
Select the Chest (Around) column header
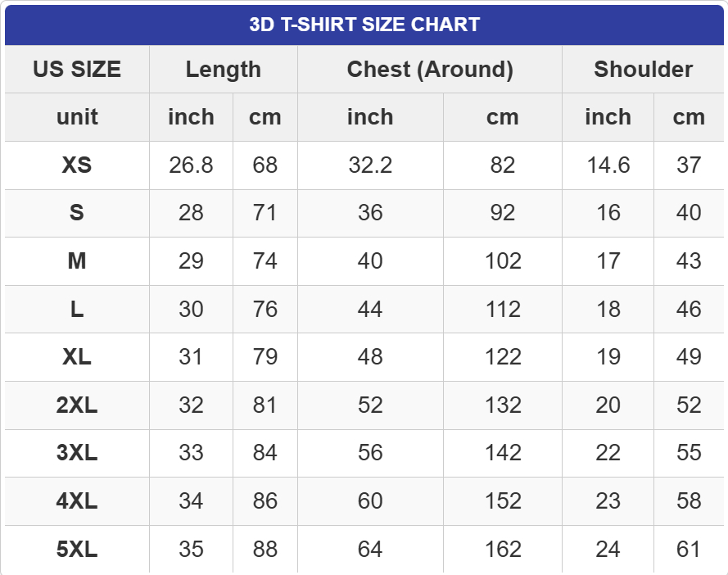pyautogui.click(x=430, y=70)
